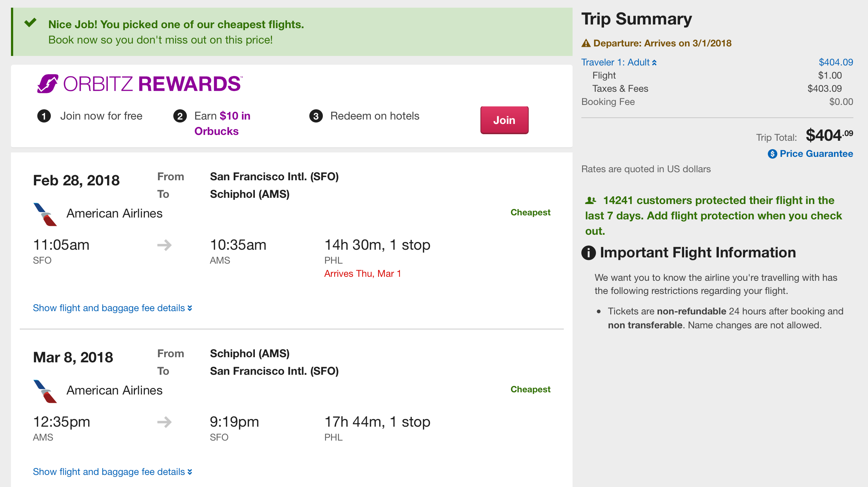
Task: Collapse the Traveler 1: Adult price breakdown
Action: pyautogui.click(x=619, y=63)
